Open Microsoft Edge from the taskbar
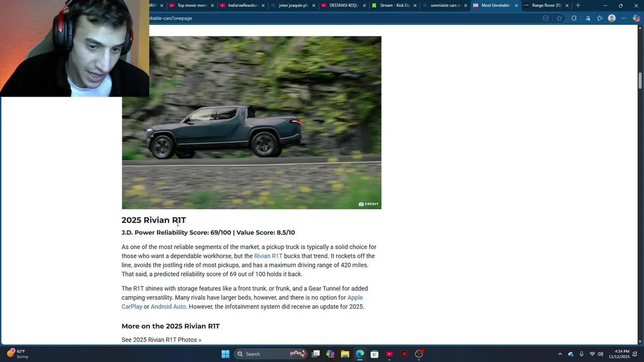This screenshot has width=644, height=362. [360, 354]
